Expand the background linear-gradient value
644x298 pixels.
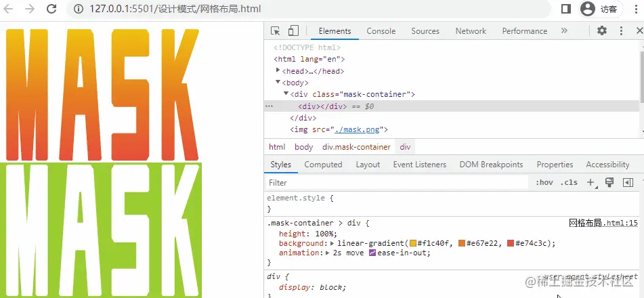pos(332,243)
